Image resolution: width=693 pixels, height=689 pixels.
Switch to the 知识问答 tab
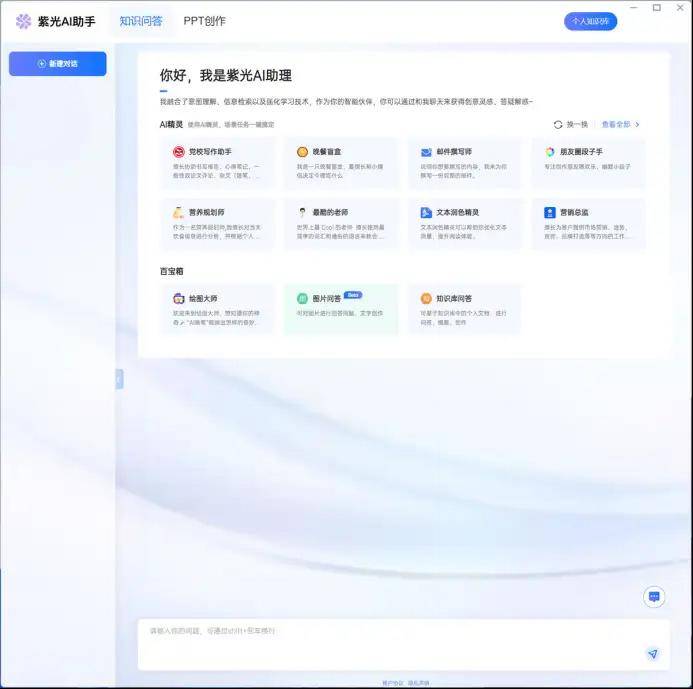click(x=141, y=21)
